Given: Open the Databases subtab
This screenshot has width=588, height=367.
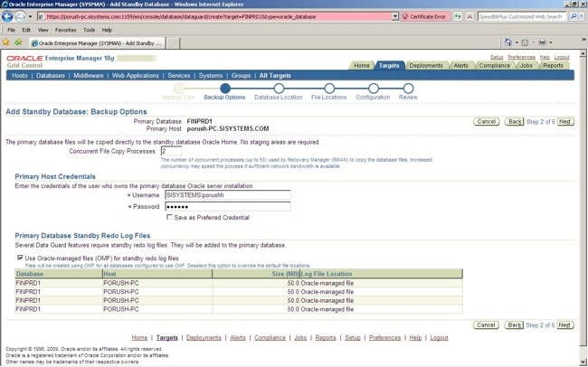Looking at the screenshot, I should click(x=51, y=75).
